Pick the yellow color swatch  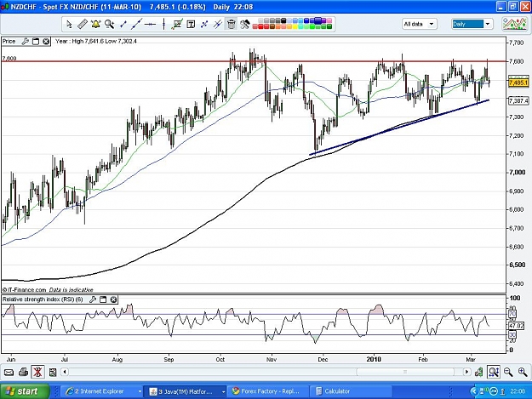[x=295, y=26]
